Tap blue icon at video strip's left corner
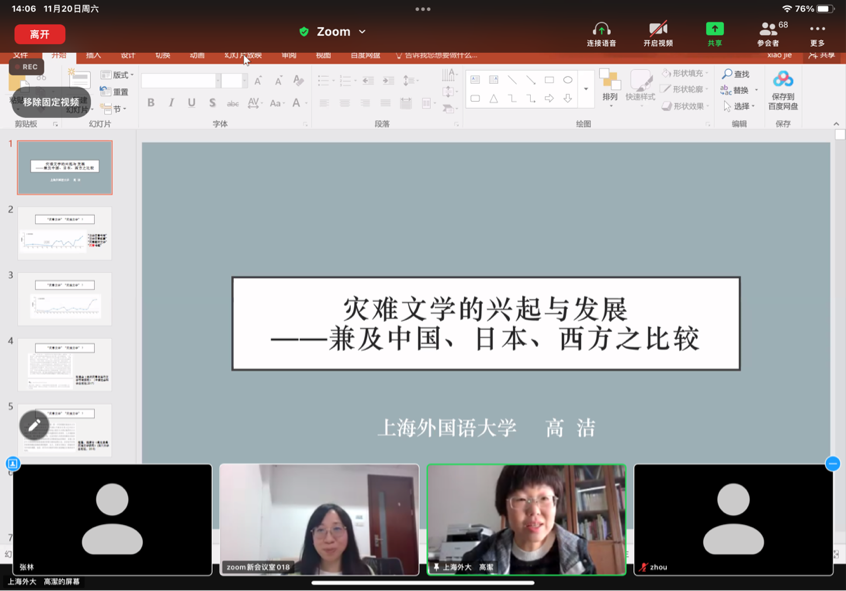The image size is (846, 591). pyautogui.click(x=13, y=464)
